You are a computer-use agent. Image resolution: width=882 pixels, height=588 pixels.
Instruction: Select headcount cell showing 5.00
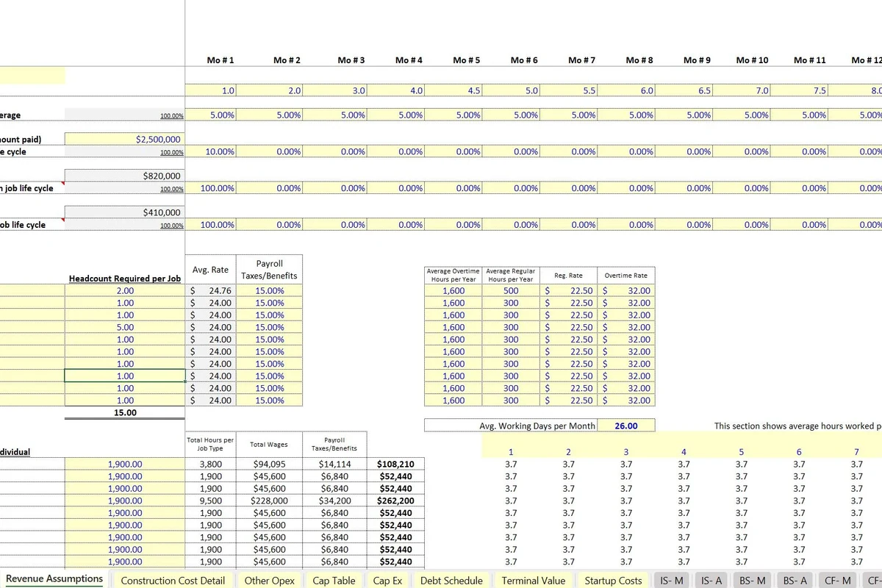tap(124, 327)
